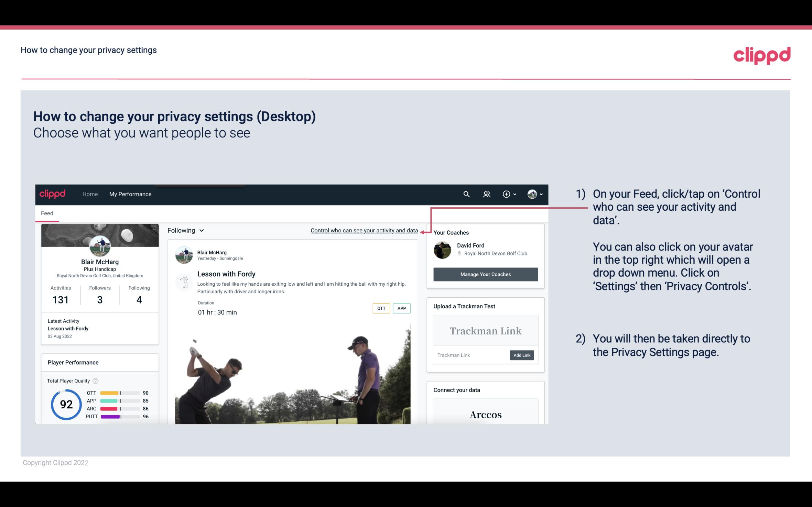The width and height of the screenshot is (812, 507).
Task: Toggle the OTT score bar indicator
Action: pyautogui.click(x=120, y=393)
